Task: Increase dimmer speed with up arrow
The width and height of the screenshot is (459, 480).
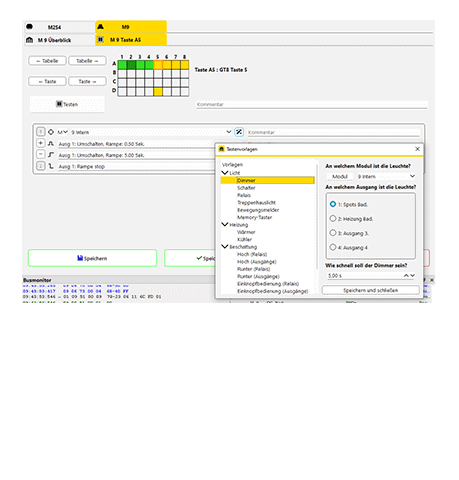Action: tap(406, 275)
